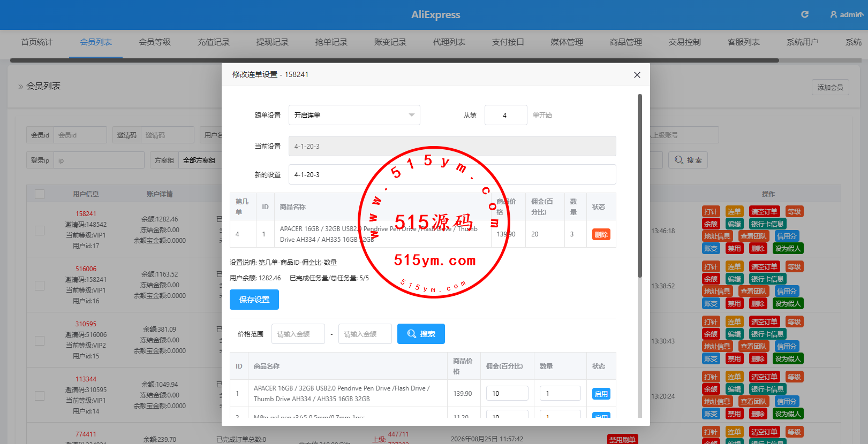
Task: Click 地址信息 for user 516006
Action: coord(717,291)
